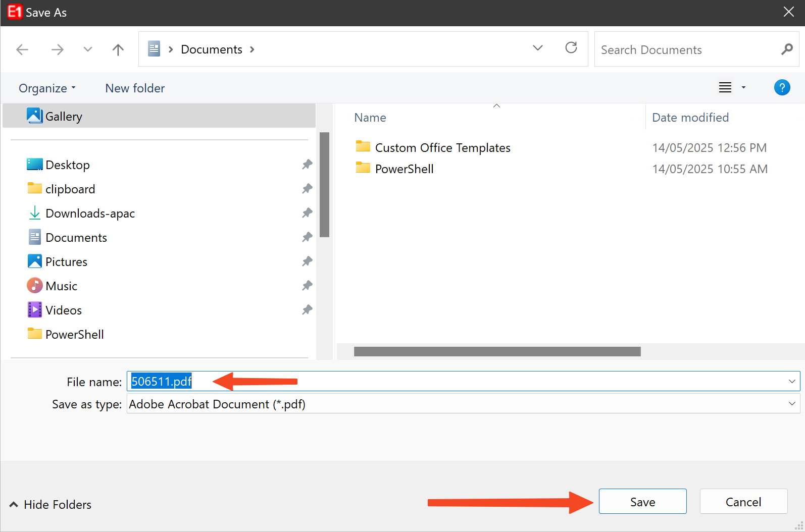Click the horizontal scrollbar in file list
This screenshot has width=805, height=532.
(x=497, y=351)
